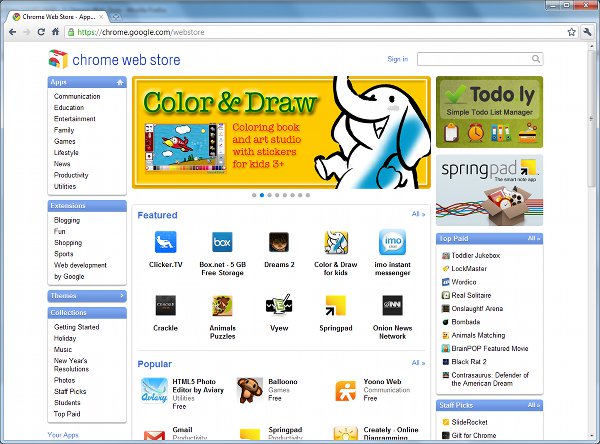This screenshot has width=600, height=444.
Task: Open the Holiday collection
Action: click(65, 338)
